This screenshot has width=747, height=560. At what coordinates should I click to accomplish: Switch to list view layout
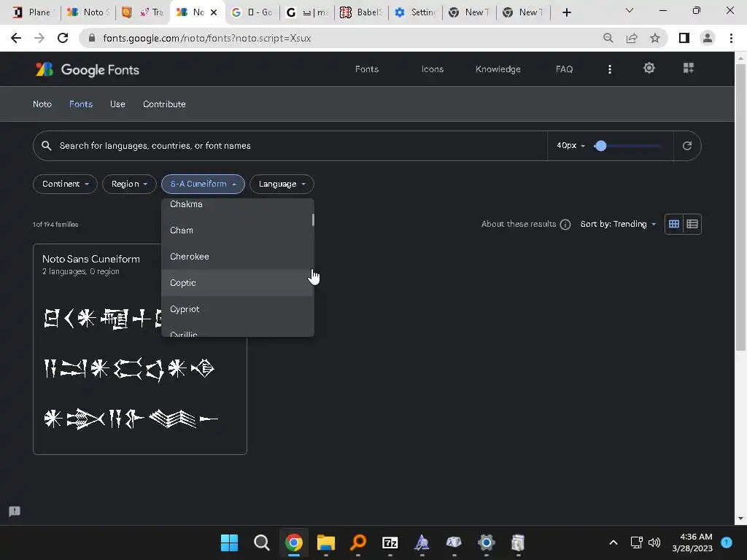point(692,225)
